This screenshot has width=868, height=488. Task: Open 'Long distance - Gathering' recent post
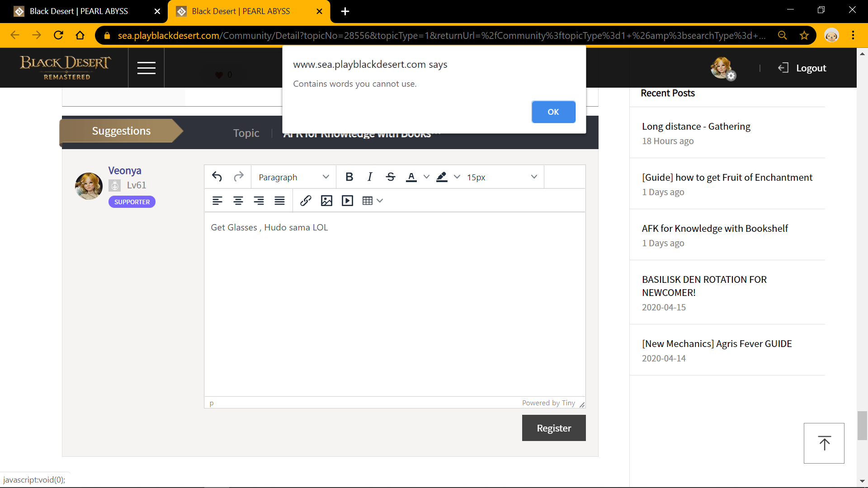tap(696, 127)
